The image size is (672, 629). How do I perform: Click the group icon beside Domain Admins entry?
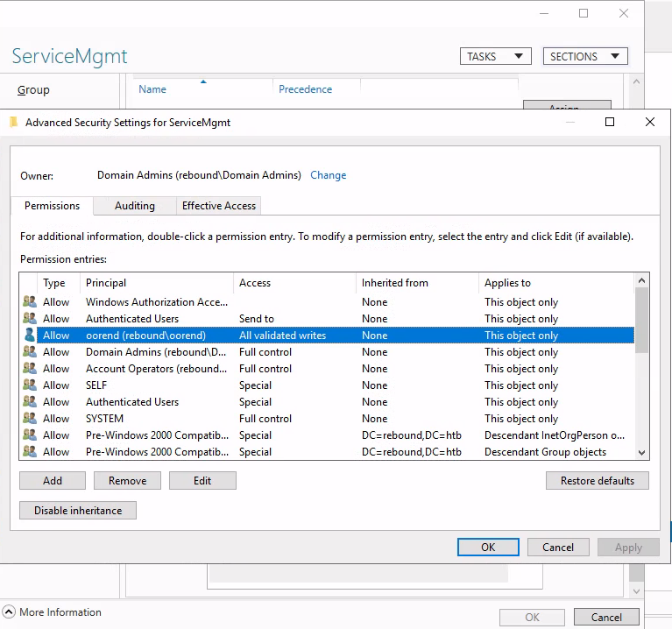30,352
